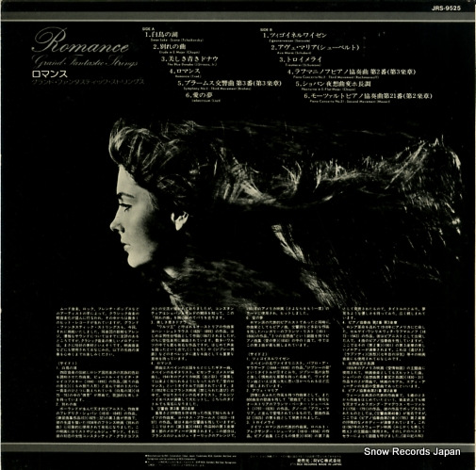Select Side B track '3.トロイメライ'
The image size is (476, 470).
click(x=301, y=59)
